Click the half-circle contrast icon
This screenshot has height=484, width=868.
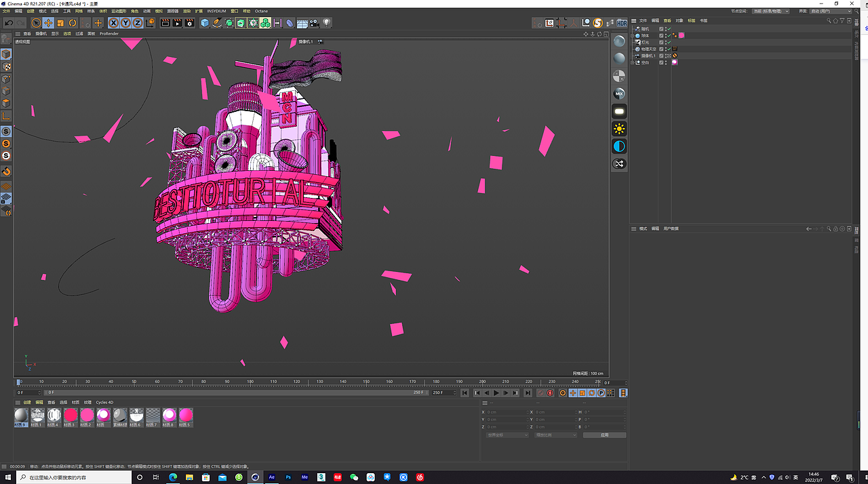click(x=619, y=146)
